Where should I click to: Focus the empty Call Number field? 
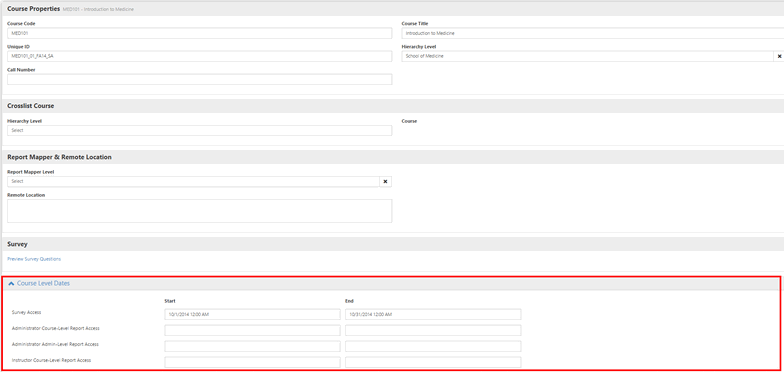click(x=200, y=80)
